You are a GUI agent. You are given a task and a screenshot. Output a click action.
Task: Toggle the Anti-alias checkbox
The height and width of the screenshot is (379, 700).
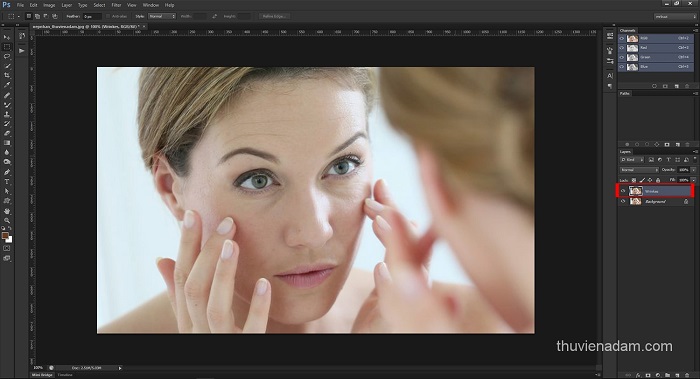[108, 16]
